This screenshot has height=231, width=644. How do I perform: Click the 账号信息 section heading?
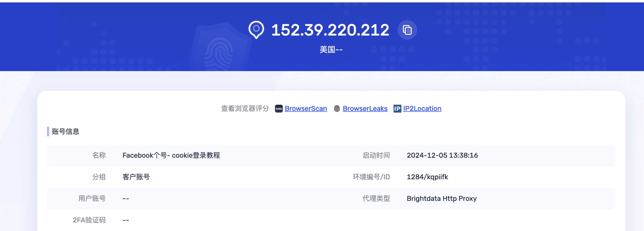[x=65, y=132]
